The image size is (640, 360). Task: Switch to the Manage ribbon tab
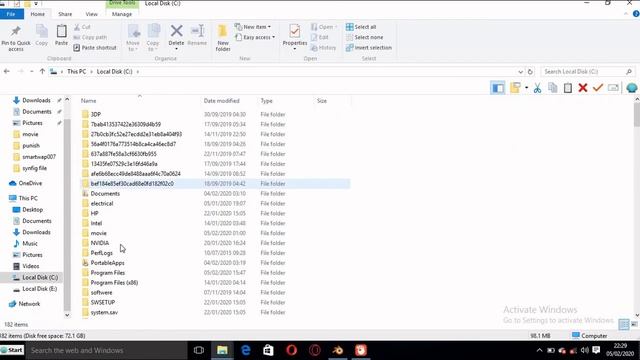[x=122, y=14]
